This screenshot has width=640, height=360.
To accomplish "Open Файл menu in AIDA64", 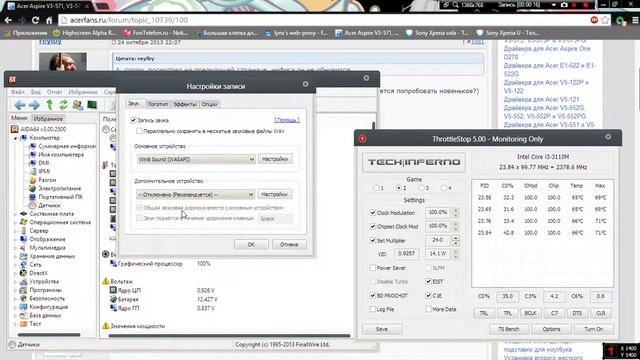I will pos(18,92).
